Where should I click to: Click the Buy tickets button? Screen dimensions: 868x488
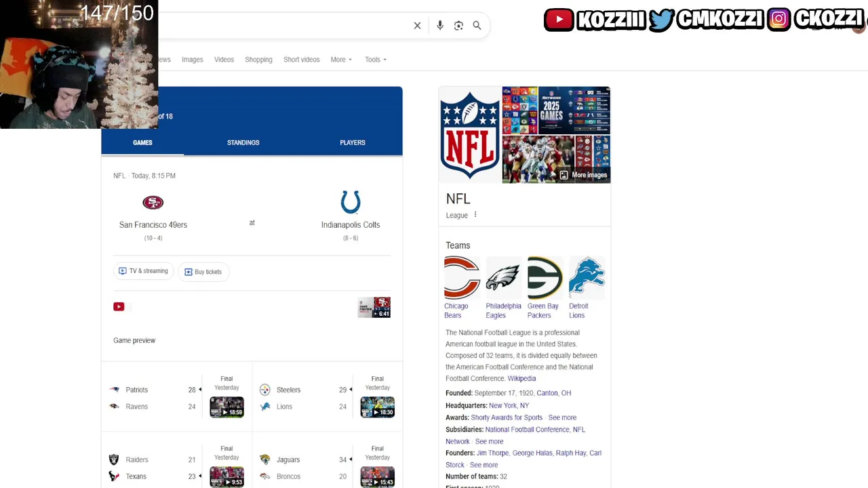[x=203, y=272]
